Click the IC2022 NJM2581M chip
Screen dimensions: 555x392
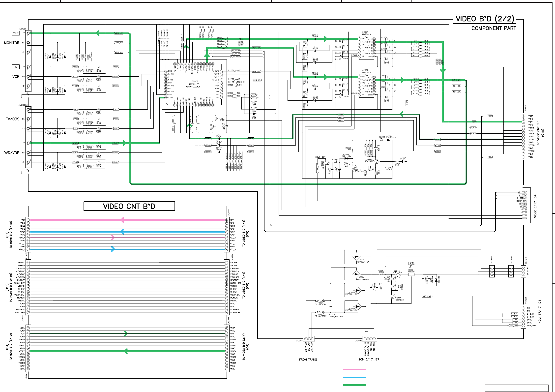tap(366, 86)
